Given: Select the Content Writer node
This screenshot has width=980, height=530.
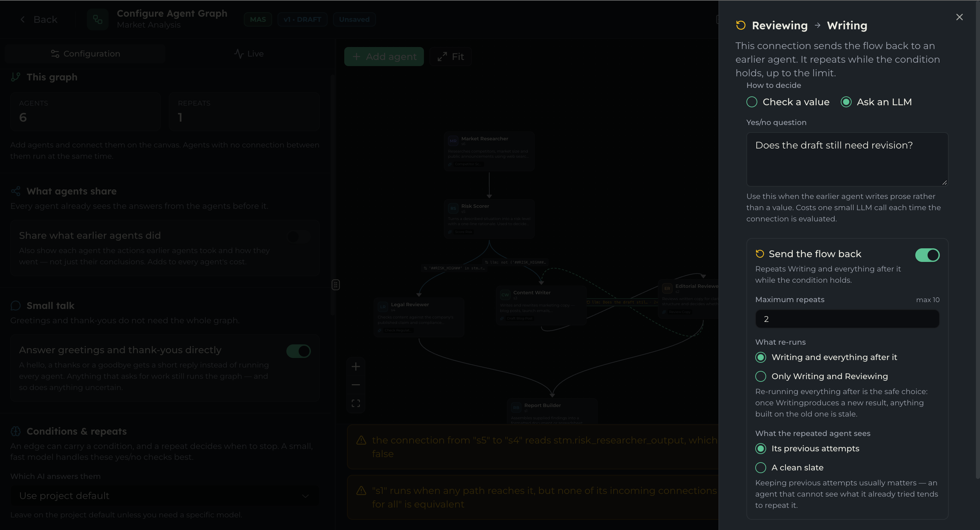Looking at the screenshot, I should 541,305.
